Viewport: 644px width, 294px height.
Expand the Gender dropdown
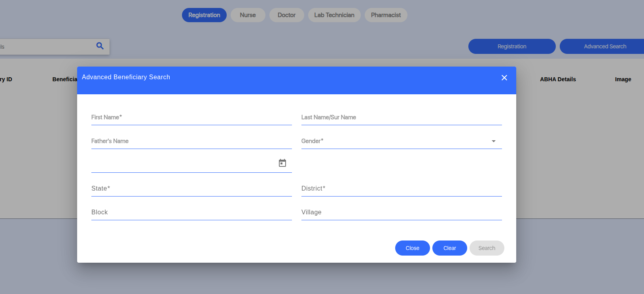tap(401, 141)
